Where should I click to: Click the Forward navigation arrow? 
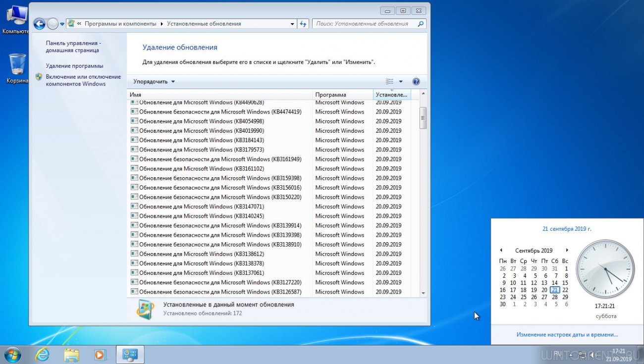tap(53, 24)
